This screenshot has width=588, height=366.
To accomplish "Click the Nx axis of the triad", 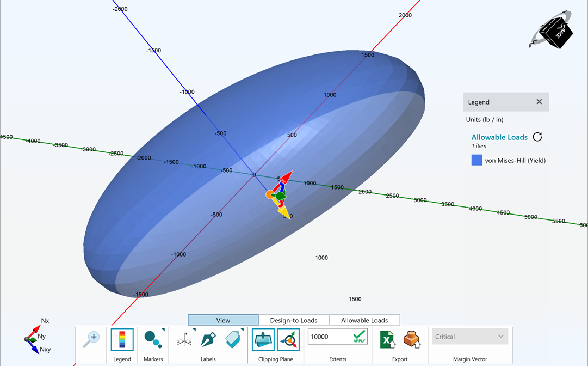I will tap(34, 332).
